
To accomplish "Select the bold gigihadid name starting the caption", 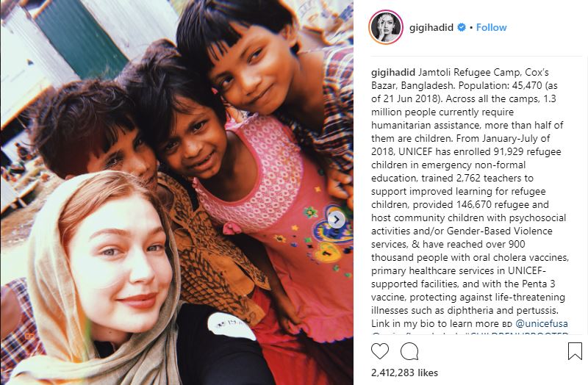I will click(x=393, y=72).
